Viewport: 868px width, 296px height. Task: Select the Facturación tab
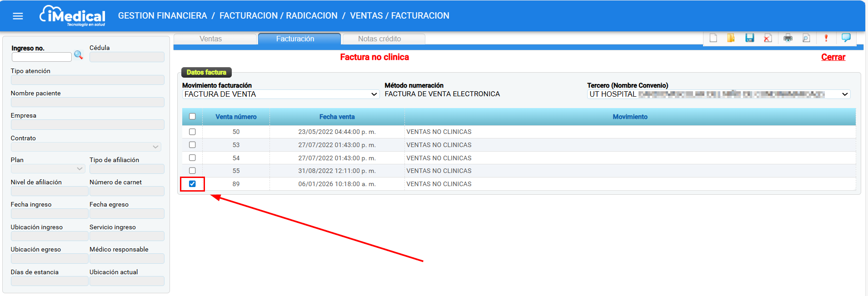tap(299, 39)
